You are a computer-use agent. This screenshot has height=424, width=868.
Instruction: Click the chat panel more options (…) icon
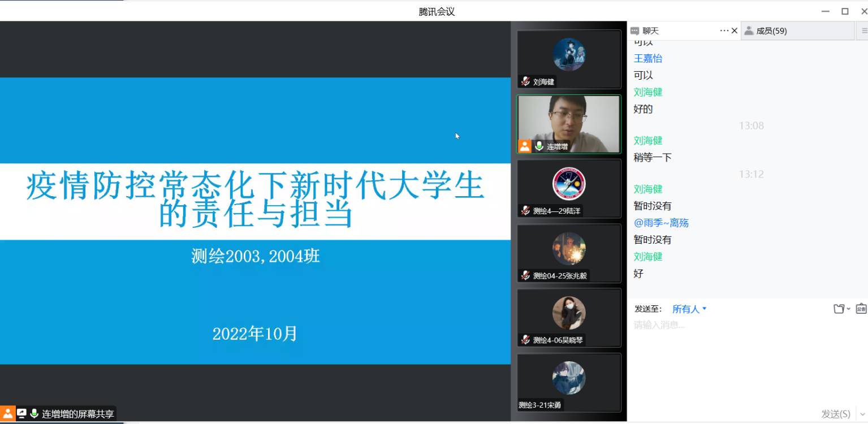[724, 31]
